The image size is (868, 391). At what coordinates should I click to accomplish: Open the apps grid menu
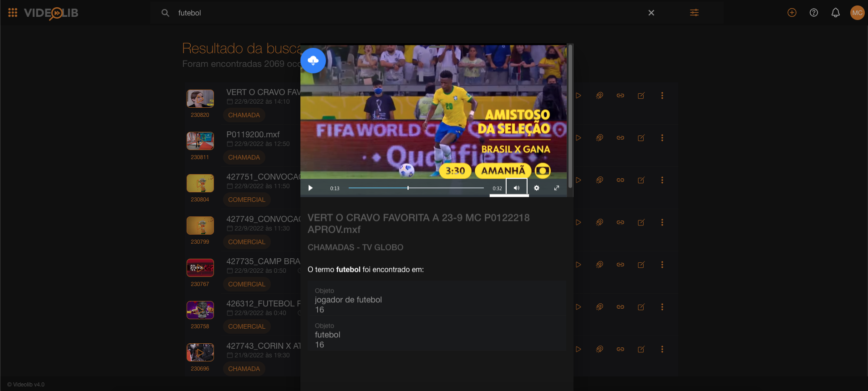13,13
